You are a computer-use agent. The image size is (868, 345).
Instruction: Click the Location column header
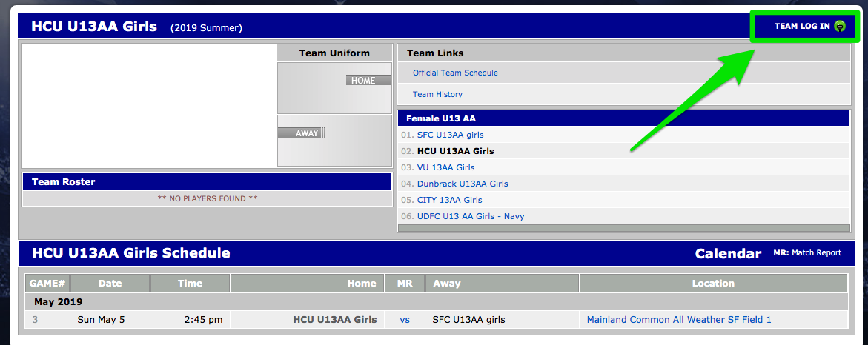[x=713, y=283]
